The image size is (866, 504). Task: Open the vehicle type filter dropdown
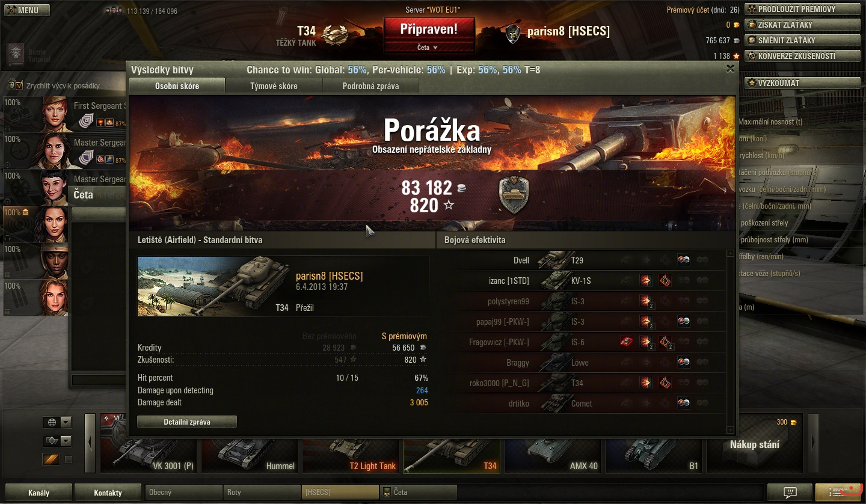[x=57, y=441]
